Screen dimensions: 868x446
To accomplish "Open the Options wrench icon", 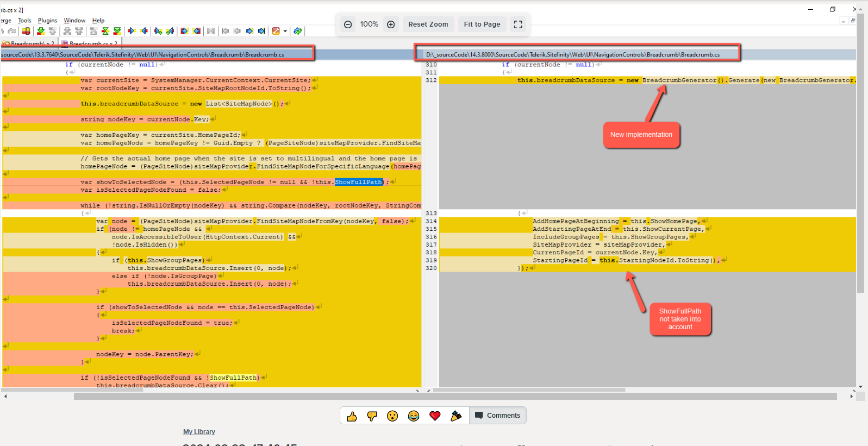I will [276, 31].
